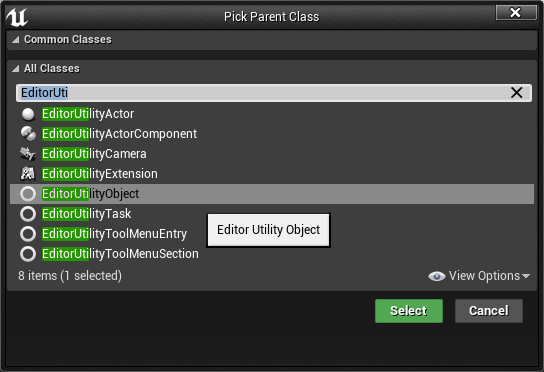Click the eye icon next to View Options
544x372 pixels.
pos(437,276)
